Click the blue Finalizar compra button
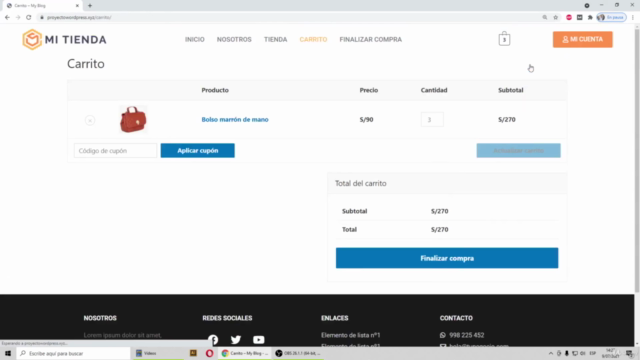 [x=447, y=258]
